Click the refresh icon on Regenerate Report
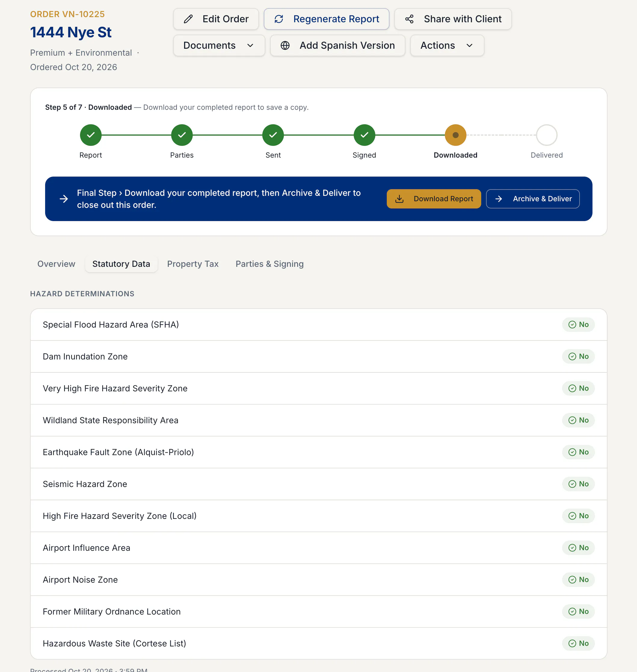Image resolution: width=637 pixels, height=672 pixels. [279, 19]
